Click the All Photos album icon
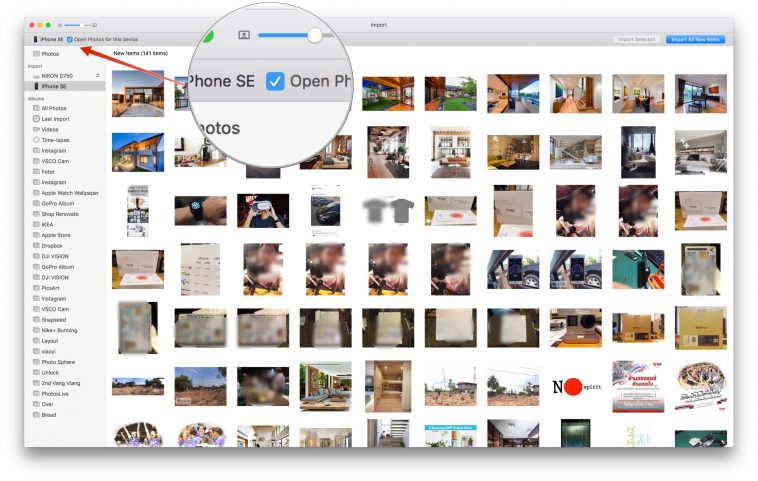 coord(36,108)
